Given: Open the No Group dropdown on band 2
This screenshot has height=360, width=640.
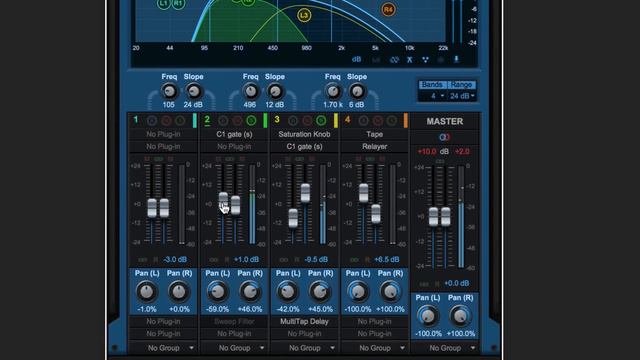Looking at the screenshot, I should (234, 348).
